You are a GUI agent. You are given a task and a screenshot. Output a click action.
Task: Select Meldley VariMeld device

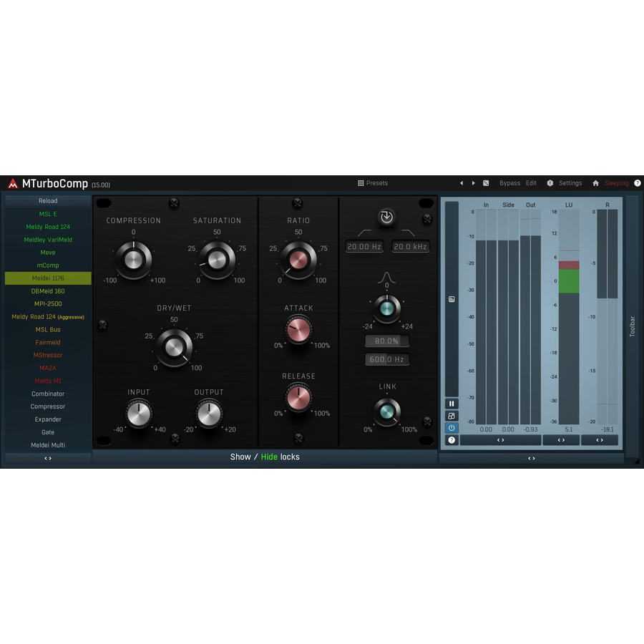(x=48, y=240)
